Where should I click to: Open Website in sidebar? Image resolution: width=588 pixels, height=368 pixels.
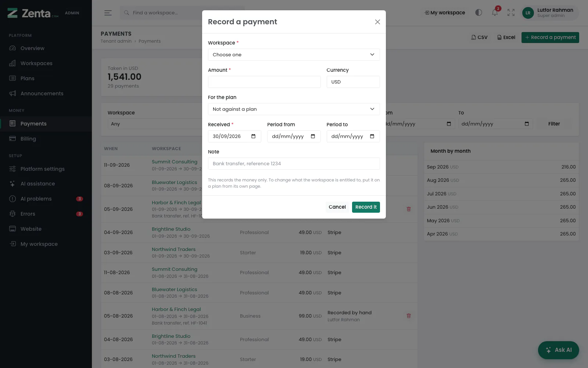click(x=46, y=229)
